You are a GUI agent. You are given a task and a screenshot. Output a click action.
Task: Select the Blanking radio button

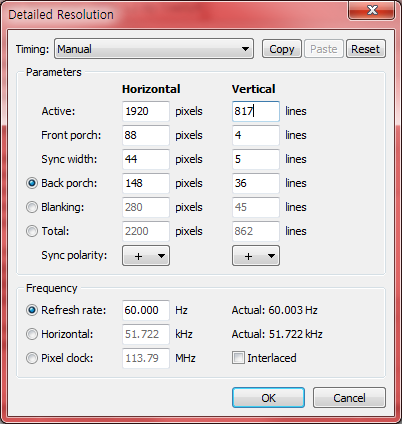point(32,207)
